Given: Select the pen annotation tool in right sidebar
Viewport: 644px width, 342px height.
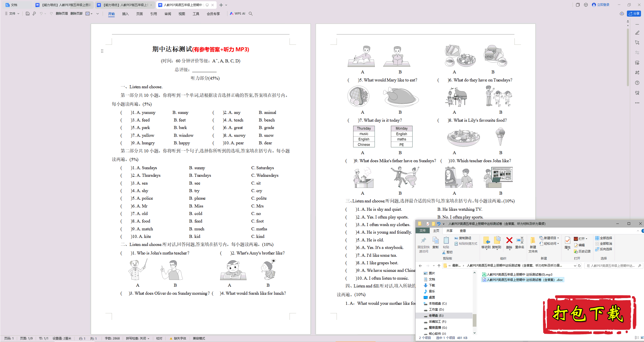Looking at the screenshot, I should (637, 33).
